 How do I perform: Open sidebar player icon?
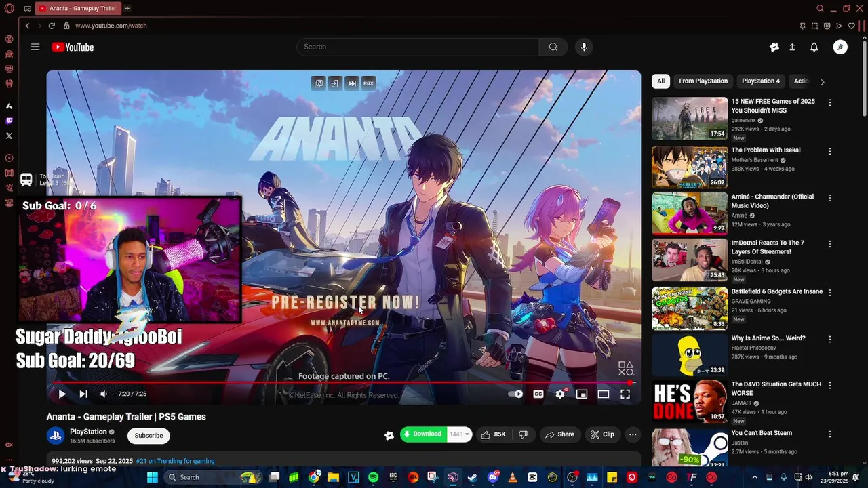9,158
